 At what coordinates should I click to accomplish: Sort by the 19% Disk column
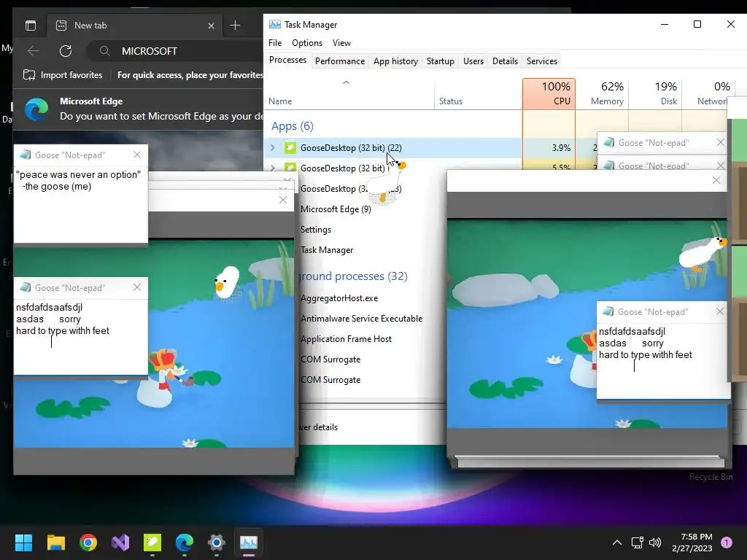(656, 94)
